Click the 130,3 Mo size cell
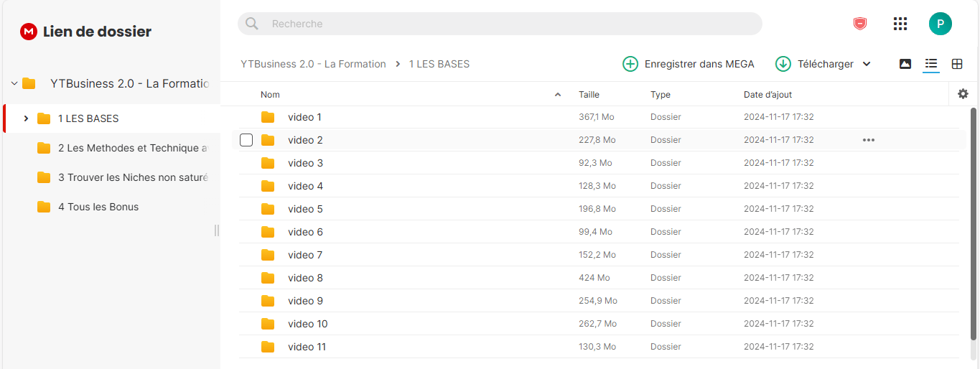This screenshot has height=369, width=980. tap(597, 347)
